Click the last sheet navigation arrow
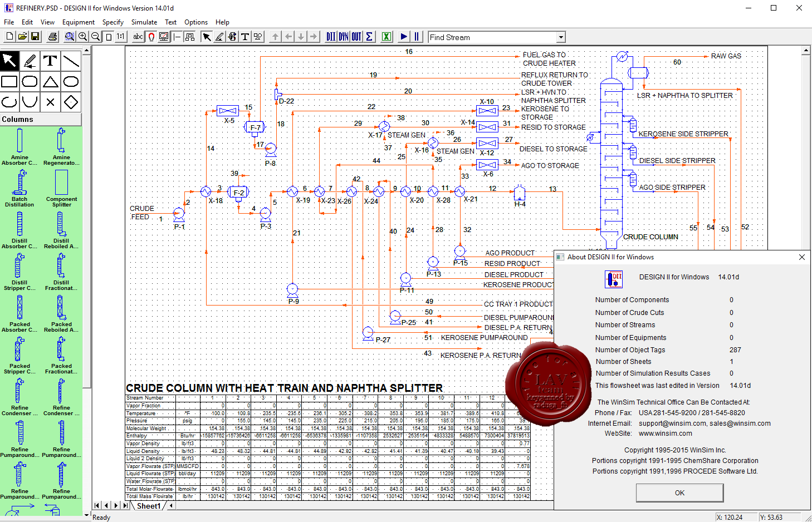This screenshot has height=522, width=812. [x=125, y=506]
